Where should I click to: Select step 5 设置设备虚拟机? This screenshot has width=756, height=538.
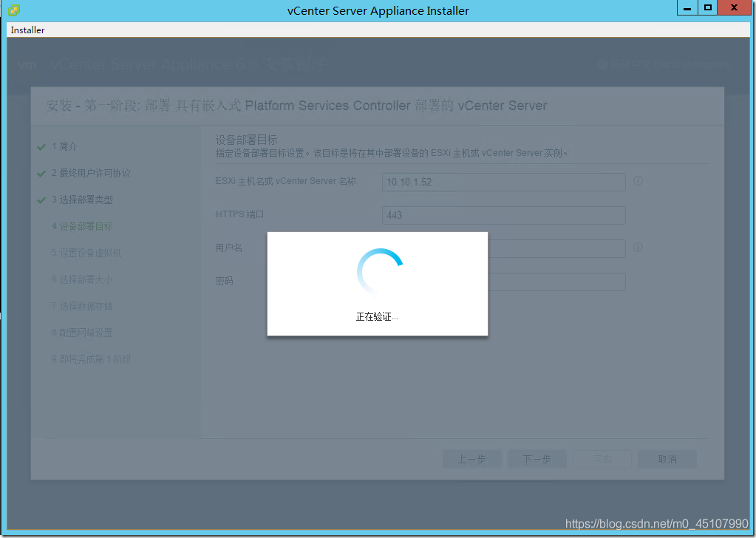[x=86, y=253]
